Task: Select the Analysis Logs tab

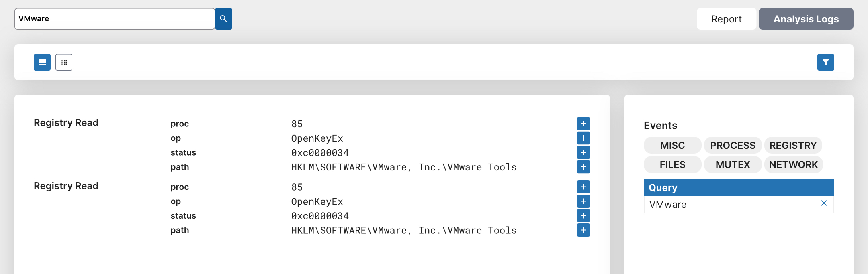Action: [806, 19]
